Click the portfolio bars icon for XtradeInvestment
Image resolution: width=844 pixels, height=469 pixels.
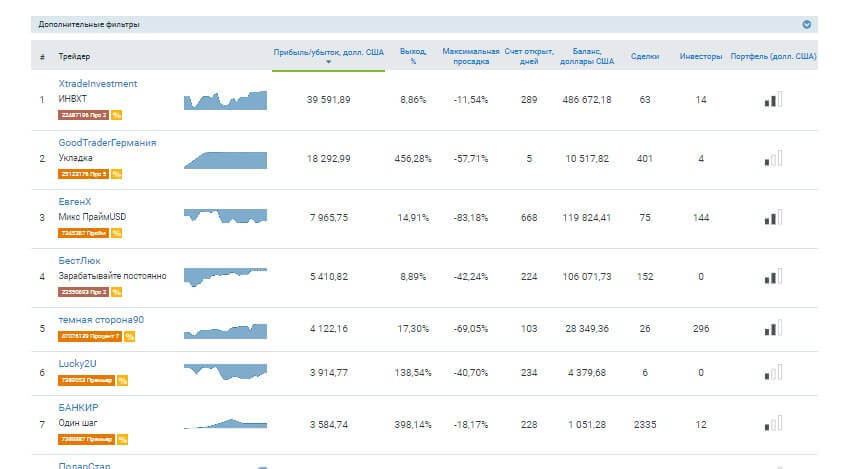click(x=772, y=100)
